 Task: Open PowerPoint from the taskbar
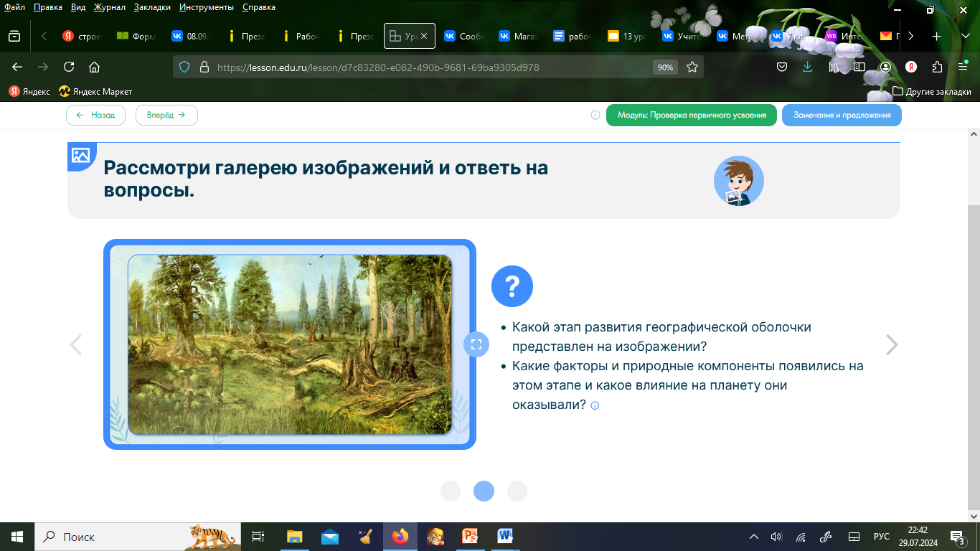pyautogui.click(x=471, y=537)
